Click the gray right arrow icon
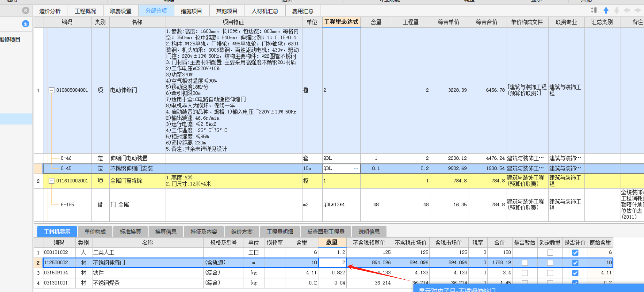 click(638, 10)
